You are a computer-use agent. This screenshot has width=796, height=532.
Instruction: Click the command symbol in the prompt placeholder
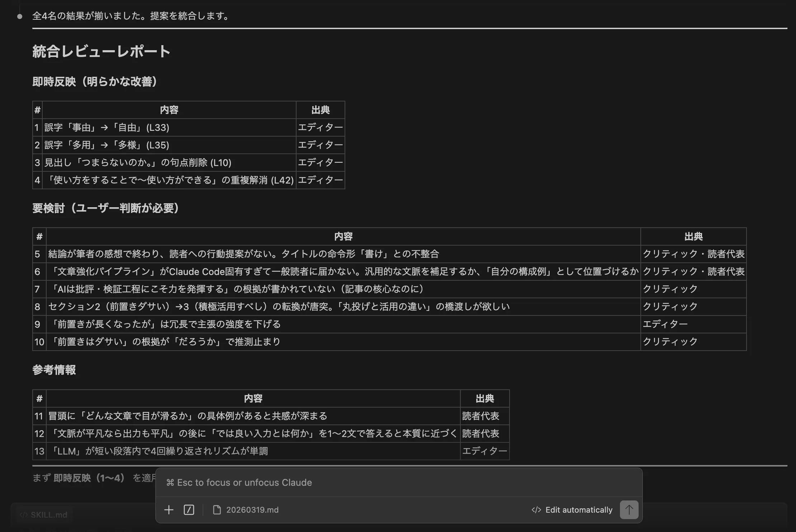(170, 483)
